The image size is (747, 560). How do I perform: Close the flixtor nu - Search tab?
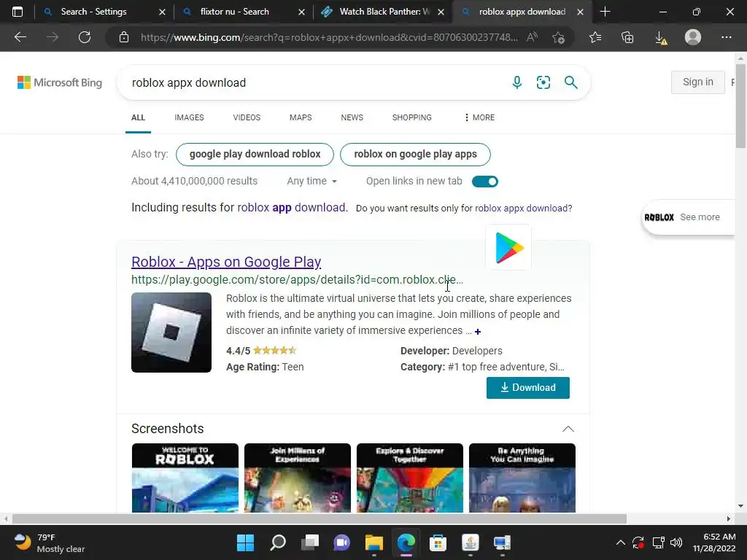[301, 12]
